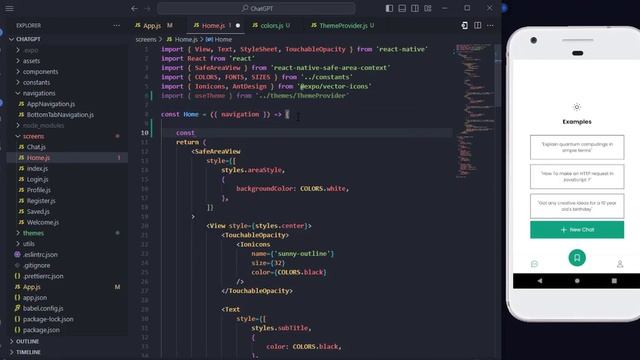Toggle the bottom panel layout icon
Viewport: 640px width, 360px height.
point(402,8)
